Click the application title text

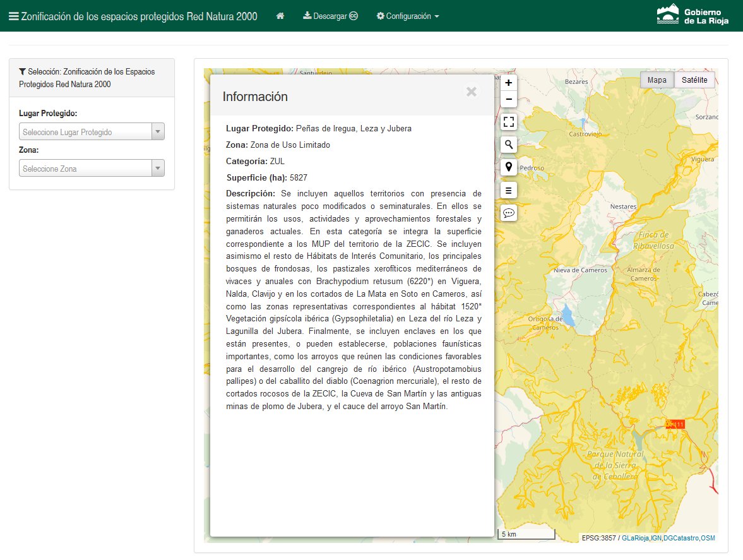(139, 16)
